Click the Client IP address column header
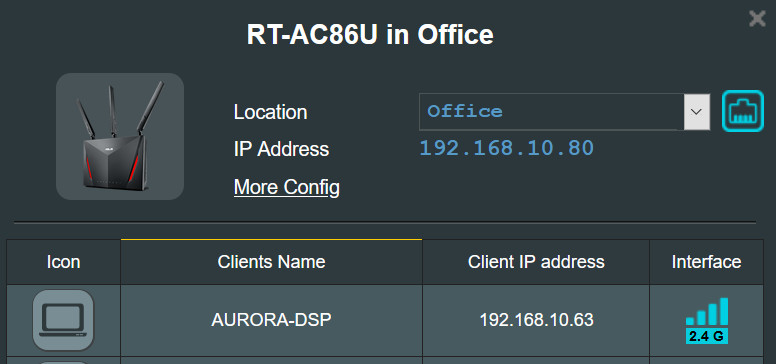The image size is (776, 364). pos(536,262)
